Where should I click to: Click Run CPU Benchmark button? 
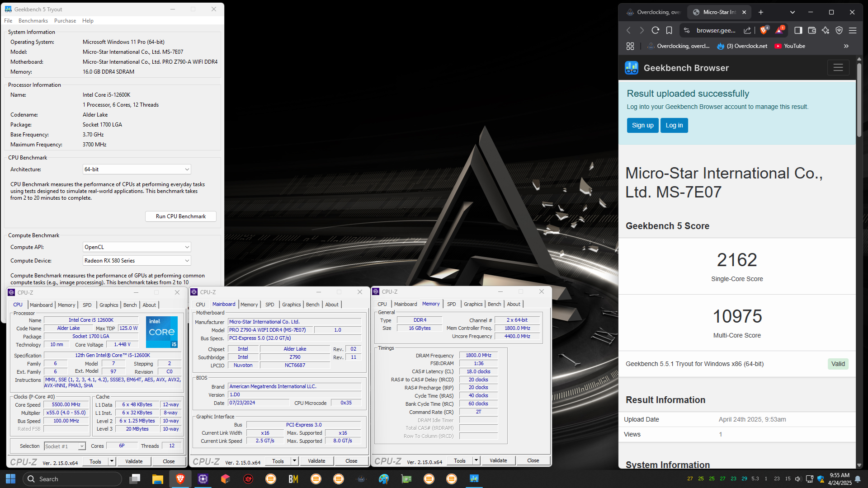181,216
